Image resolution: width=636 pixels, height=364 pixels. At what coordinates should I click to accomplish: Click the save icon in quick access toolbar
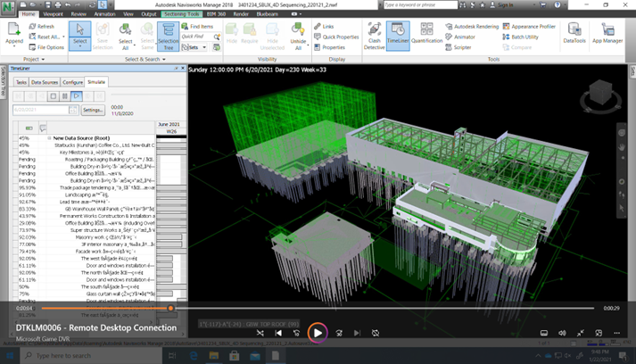(48, 4)
